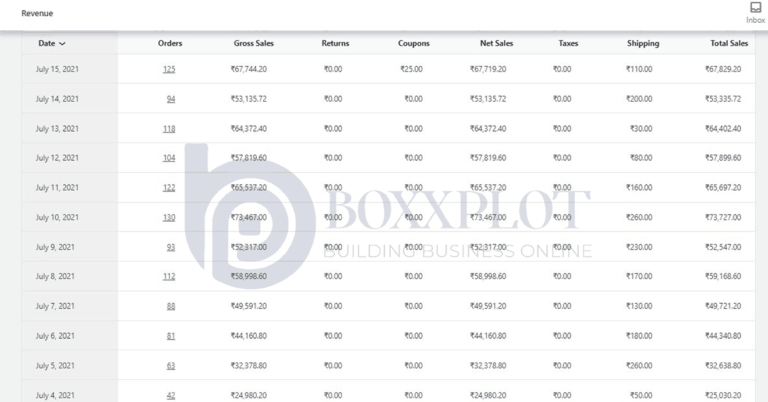Screen dimensions: 768x402
Task: Click the Total Sales column header
Action: (x=729, y=44)
